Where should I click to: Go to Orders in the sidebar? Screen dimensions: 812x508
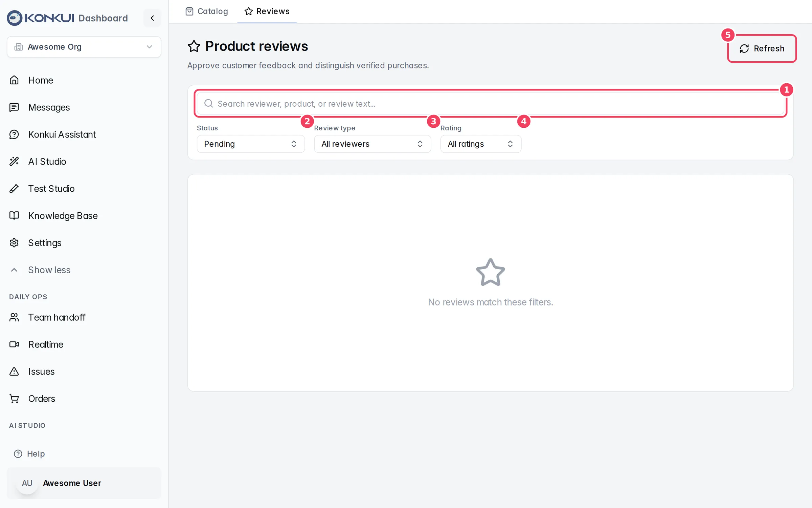(42, 399)
